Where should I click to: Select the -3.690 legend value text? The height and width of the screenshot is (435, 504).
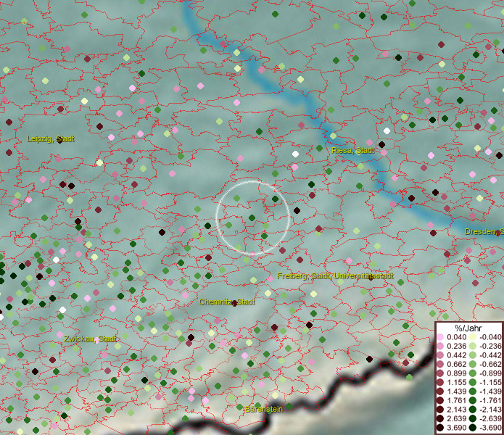490,428
